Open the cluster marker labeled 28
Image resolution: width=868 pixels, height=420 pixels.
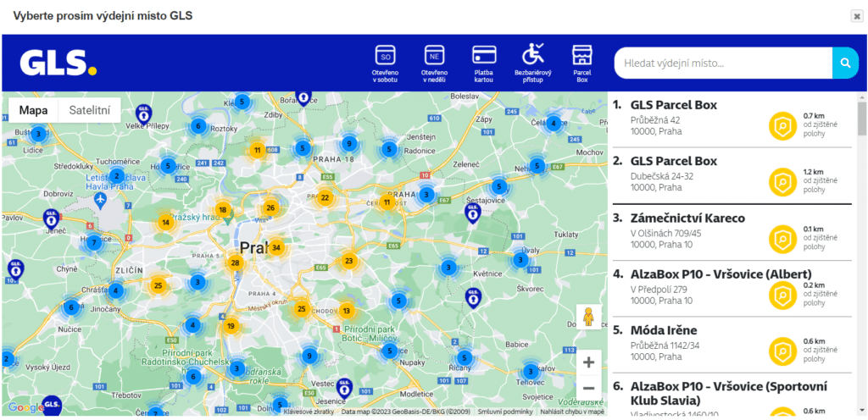tap(236, 262)
